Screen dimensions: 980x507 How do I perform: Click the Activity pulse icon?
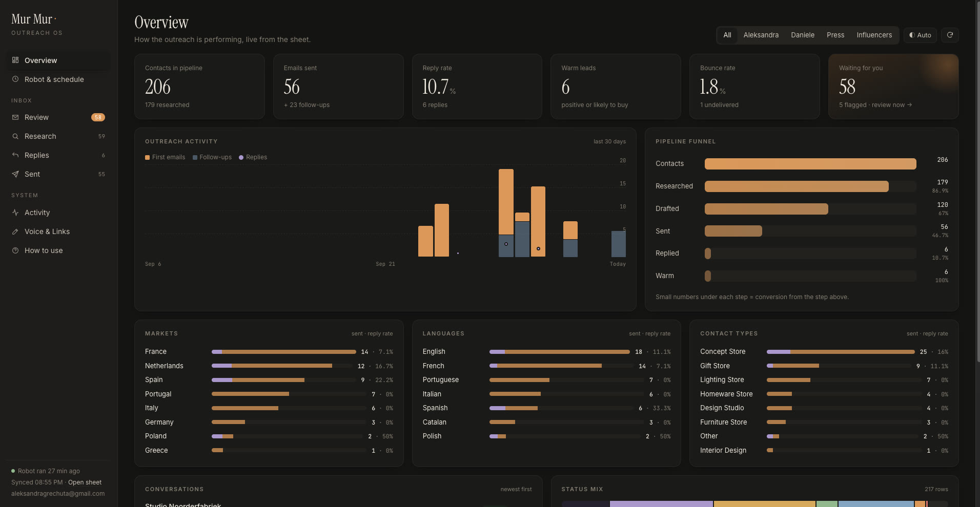[x=15, y=213]
